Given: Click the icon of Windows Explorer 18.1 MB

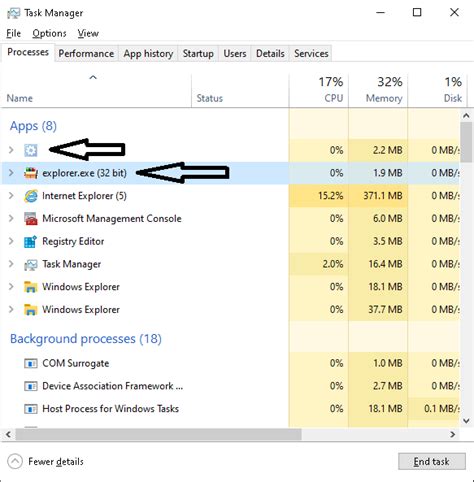Looking at the screenshot, I should point(31,287).
